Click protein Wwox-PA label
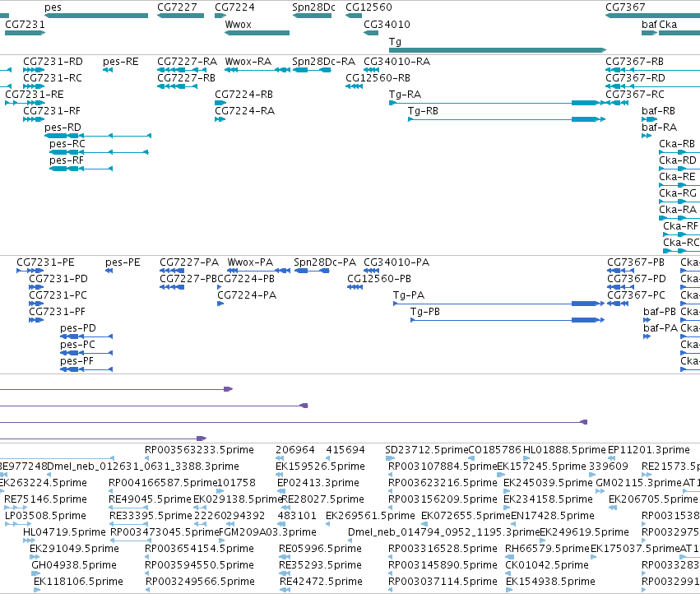 point(250,262)
